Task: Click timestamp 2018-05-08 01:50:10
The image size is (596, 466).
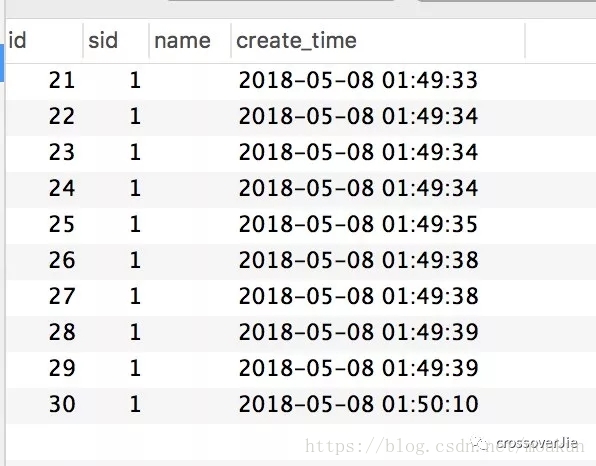Action: coord(358,404)
